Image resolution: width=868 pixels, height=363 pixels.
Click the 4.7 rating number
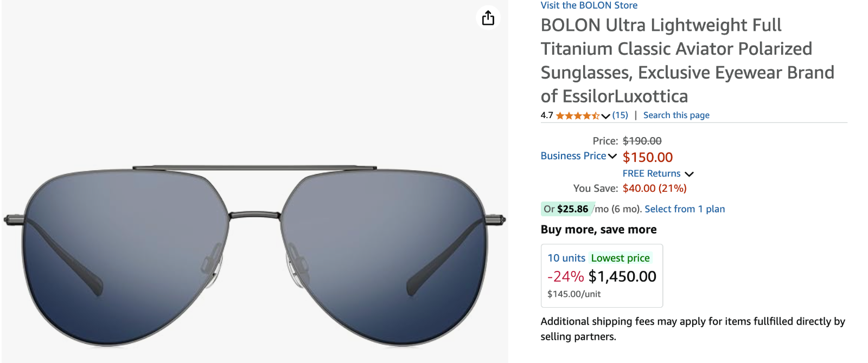tap(547, 115)
